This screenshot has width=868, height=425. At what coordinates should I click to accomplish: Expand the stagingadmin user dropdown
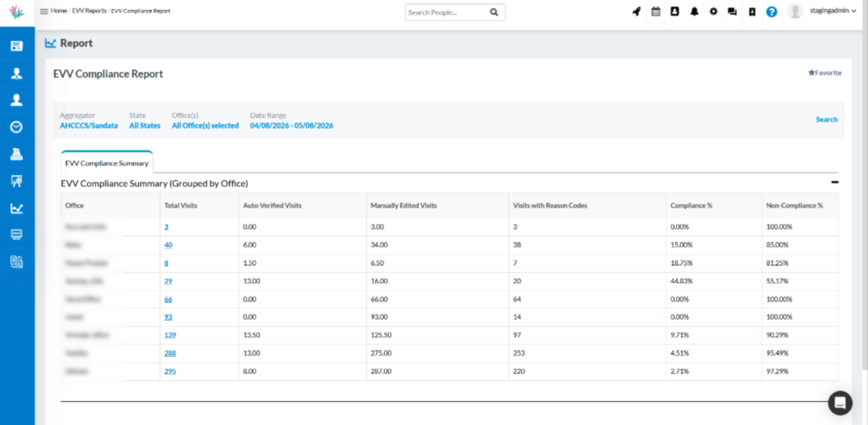(833, 11)
